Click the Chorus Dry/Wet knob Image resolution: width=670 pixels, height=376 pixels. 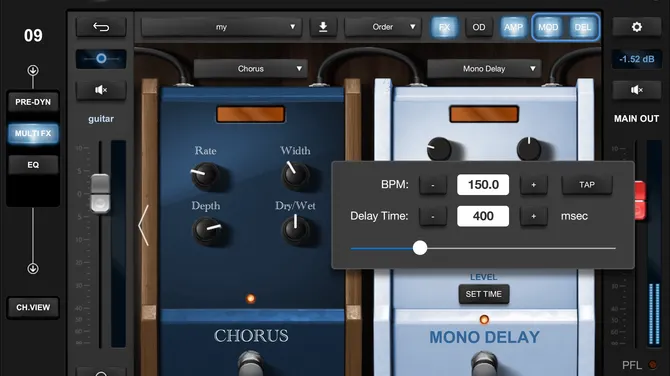point(295,230)
